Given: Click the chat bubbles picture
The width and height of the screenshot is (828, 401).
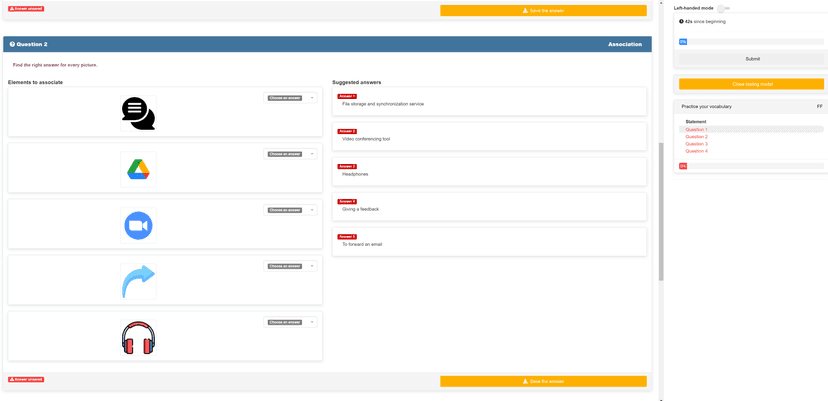Looking at the screenshot, I should 138,113.
